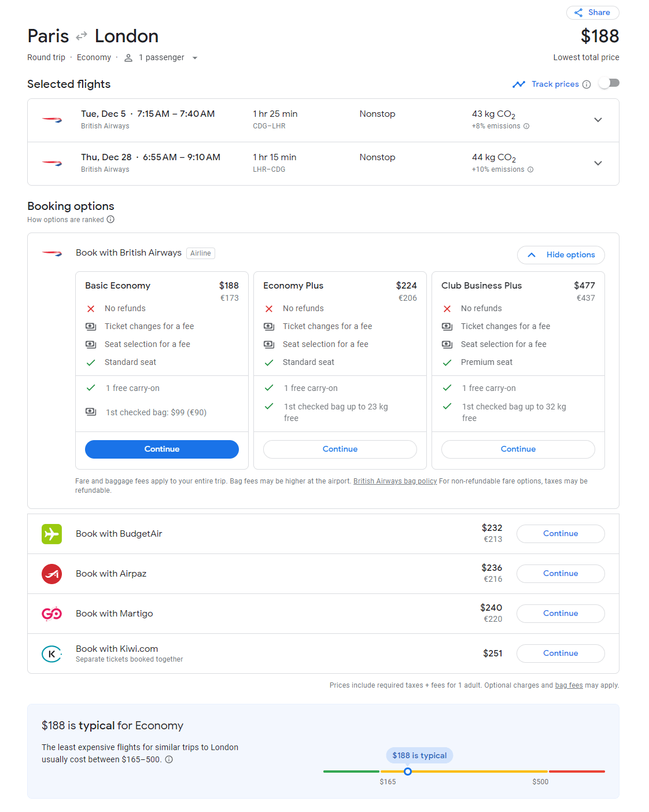Continue with the Economy Plus fare
The height and width of the screenshot is (812, 649).
[340, 449]
